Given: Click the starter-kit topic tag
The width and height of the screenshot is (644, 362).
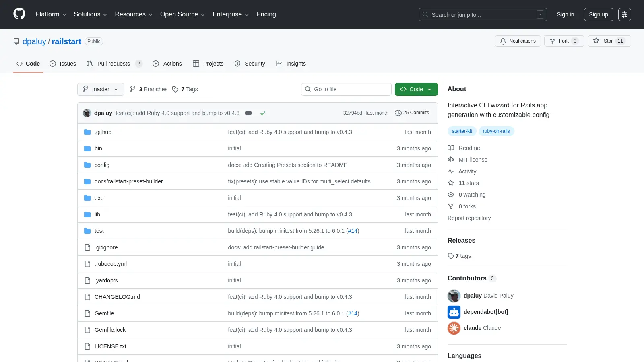Looking at the screenshot, I should [x=462, y=131].
